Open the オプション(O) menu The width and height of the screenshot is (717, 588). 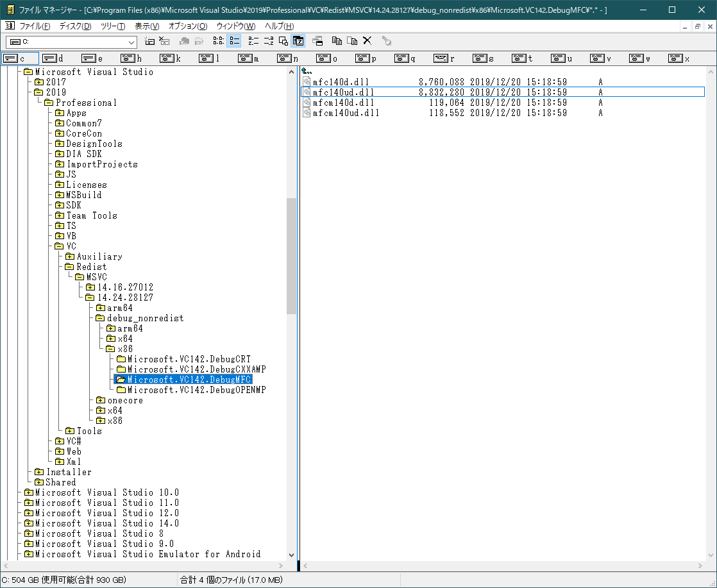point(188,26)
